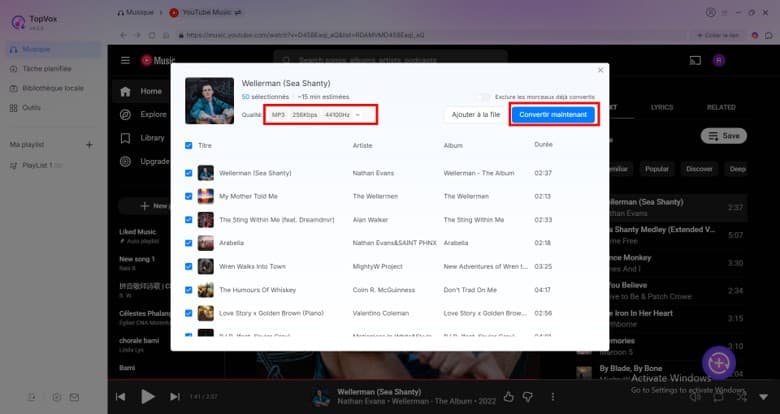
Task: Click the My Mother Told Me thumbnail
Action: tap(205, 196)
